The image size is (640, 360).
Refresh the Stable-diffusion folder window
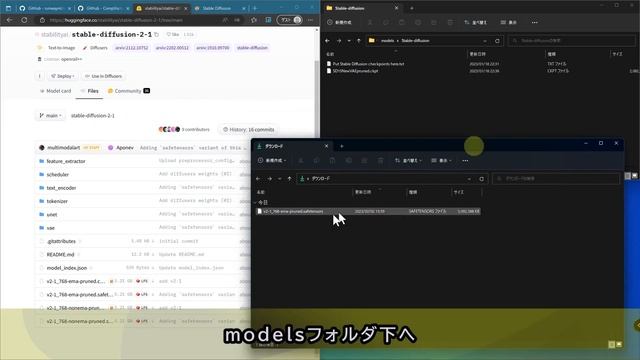click(497, 40)
